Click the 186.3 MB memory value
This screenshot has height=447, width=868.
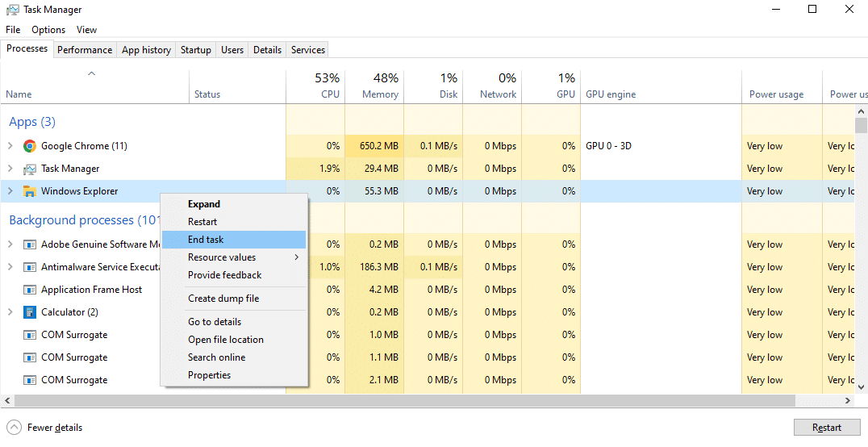coord(379,267)
